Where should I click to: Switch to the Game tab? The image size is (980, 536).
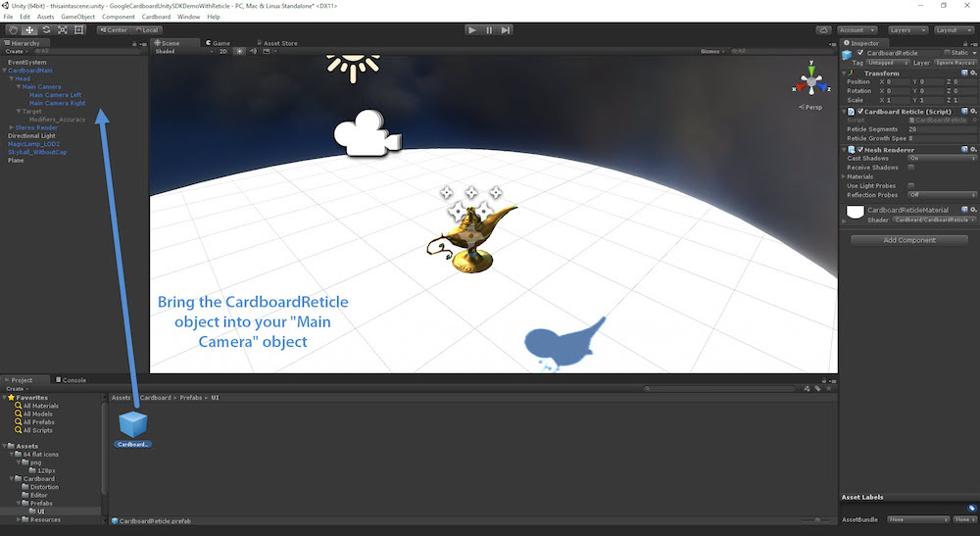click(x=220, y=43)
